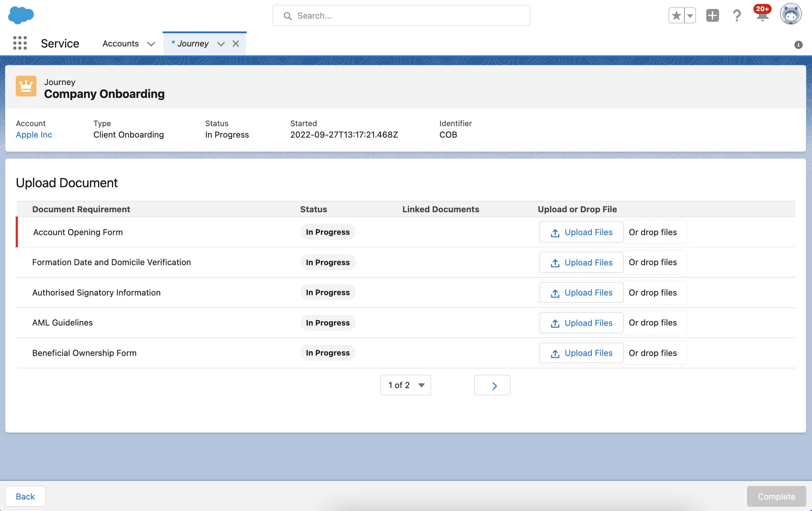Open the 1 of 2 page selector
Image resolution: width=812 pixels, height=511 pixels.
(405, 385)
